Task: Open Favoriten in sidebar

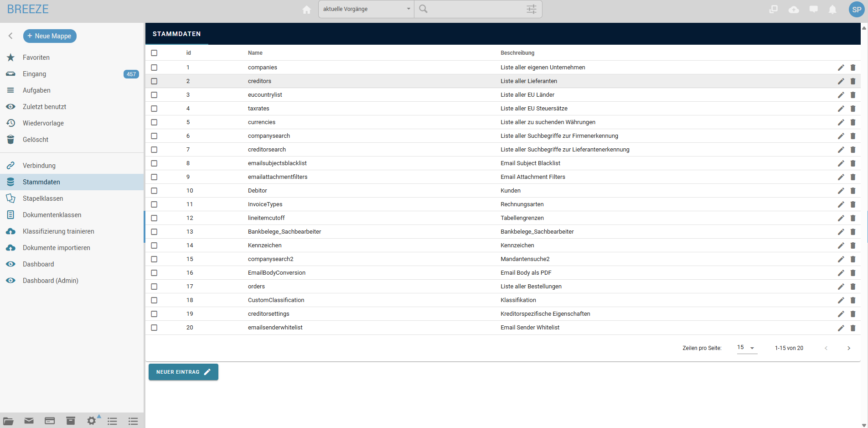Action: point(72,57)
